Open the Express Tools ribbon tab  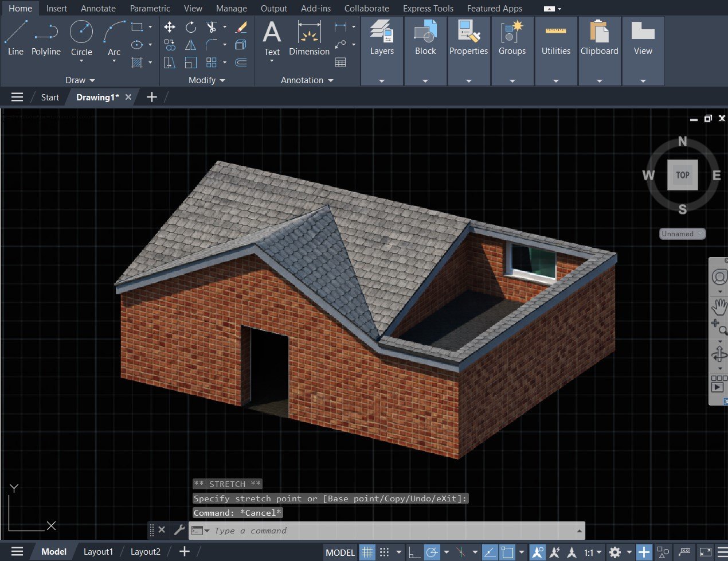click(x=428, y=8)
